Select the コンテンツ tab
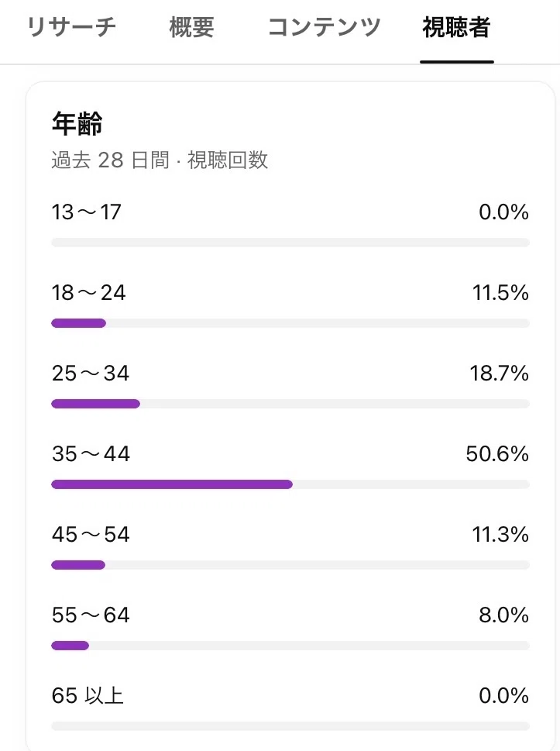Viewport: 560px width, 751px height. pos(324,27)
